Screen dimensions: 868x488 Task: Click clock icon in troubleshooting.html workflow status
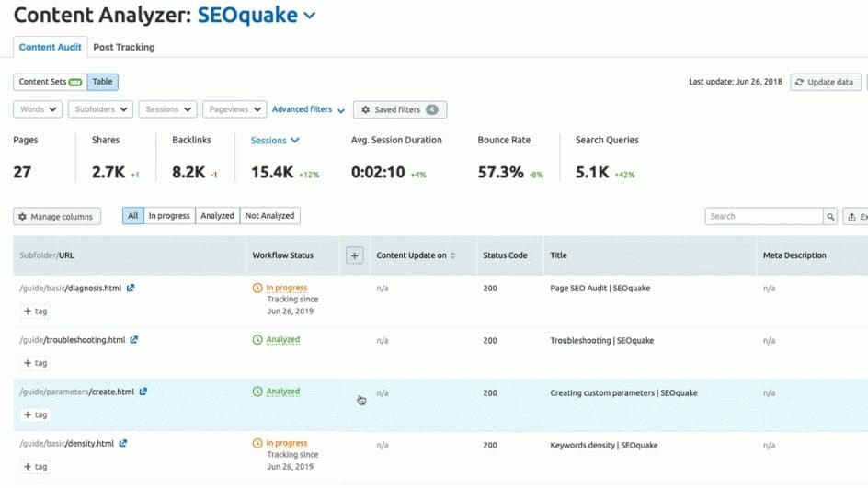pyautogui.click(x=257, y=340)
